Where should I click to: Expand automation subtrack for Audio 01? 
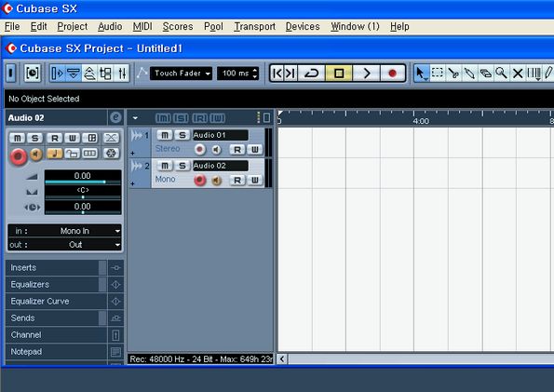pos(132,153)
